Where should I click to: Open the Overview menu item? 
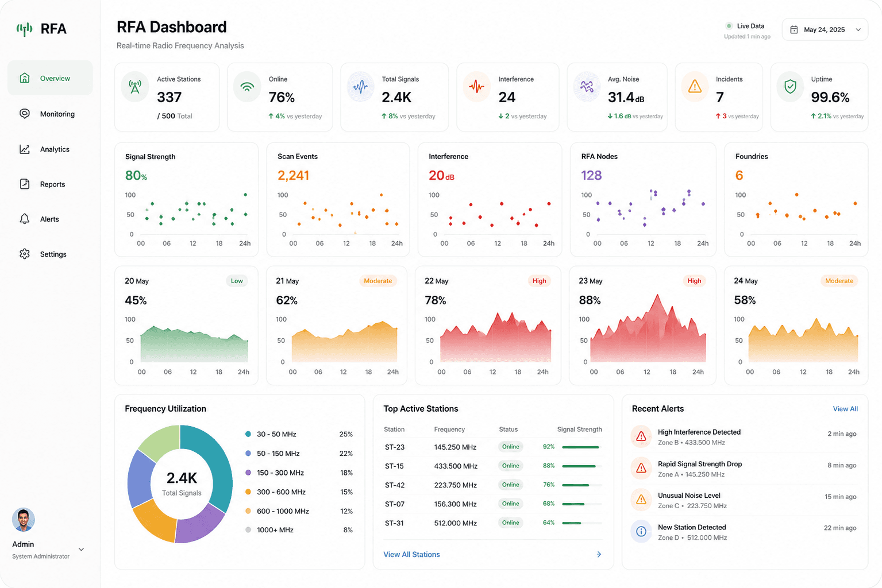(50, 78)
